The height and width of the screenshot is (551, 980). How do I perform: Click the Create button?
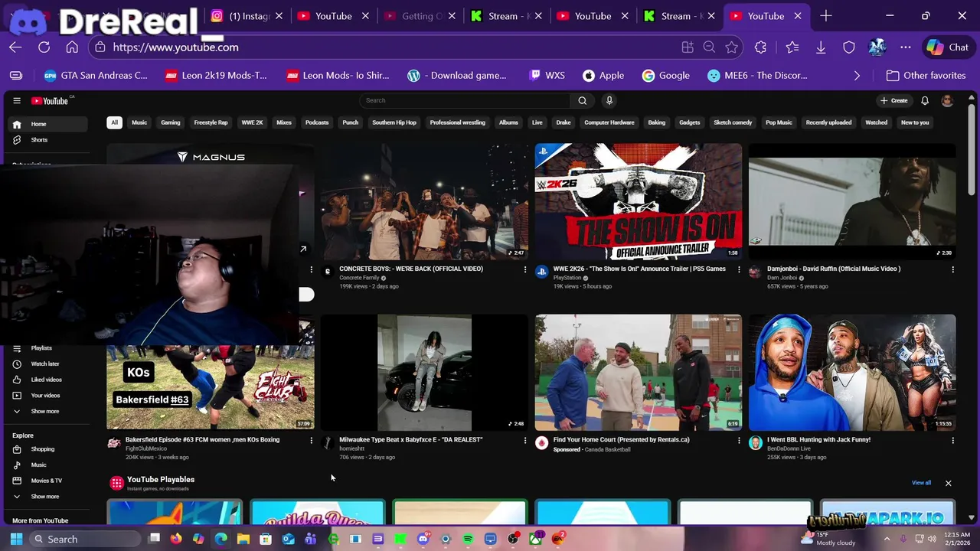tap(894, 100)
